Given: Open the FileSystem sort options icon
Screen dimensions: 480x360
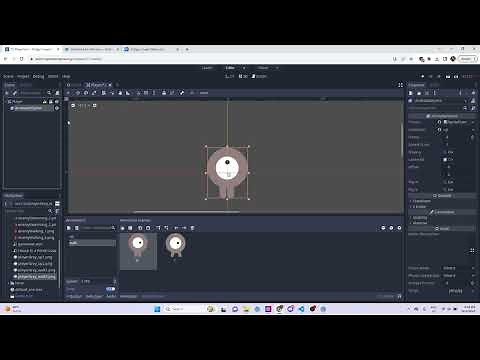Looking at the screenshot, I should click(x=57, y=211).
